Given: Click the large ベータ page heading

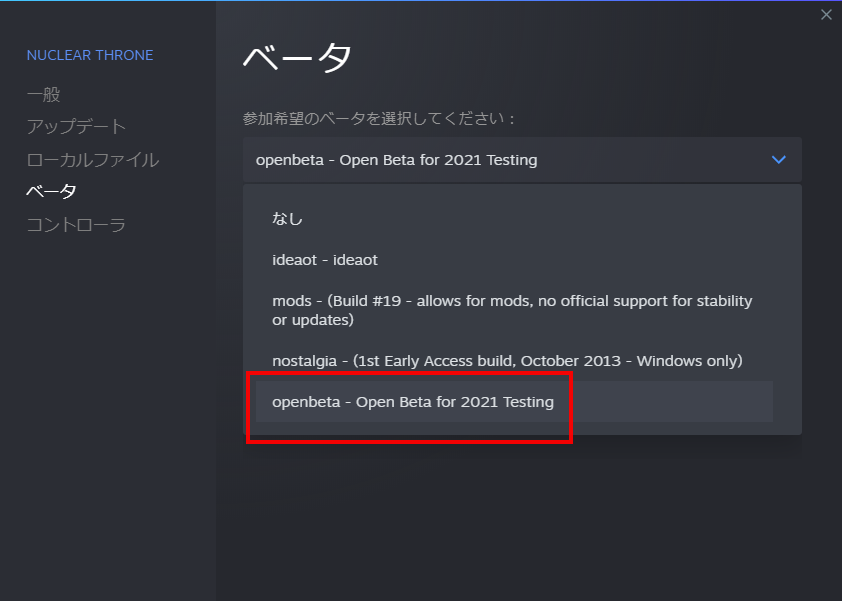Looking at the screenshot, I should coord(297,57).
